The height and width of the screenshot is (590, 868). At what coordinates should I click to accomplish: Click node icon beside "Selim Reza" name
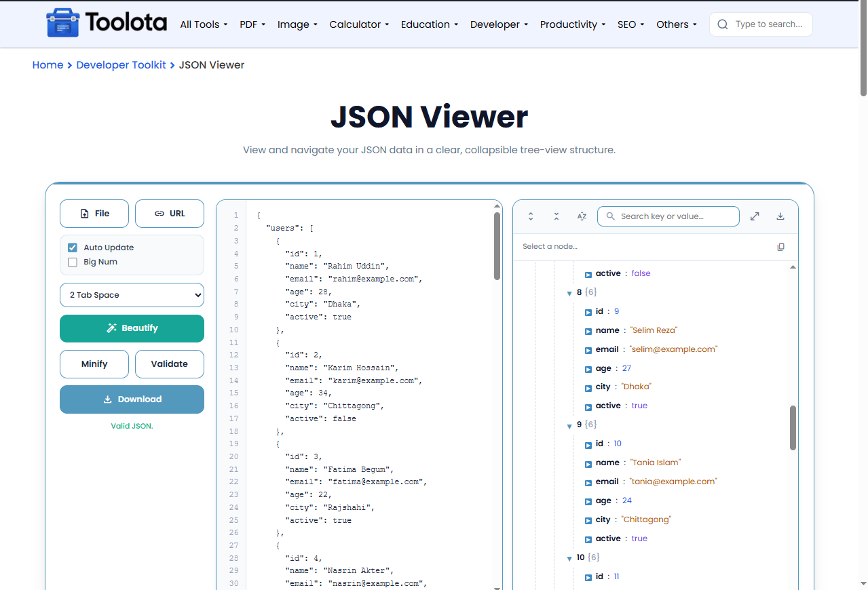pos(588,331)
